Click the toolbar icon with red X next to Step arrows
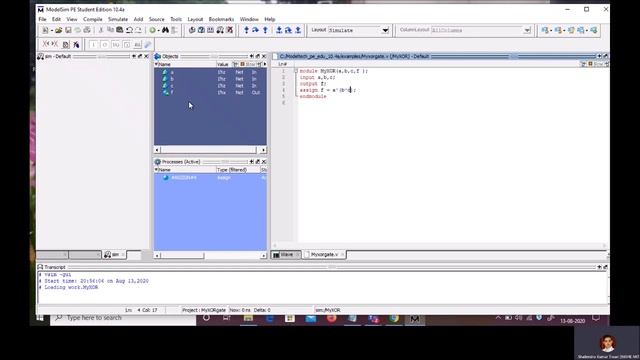This screenshot has height=360, width=640. [230, 30]
